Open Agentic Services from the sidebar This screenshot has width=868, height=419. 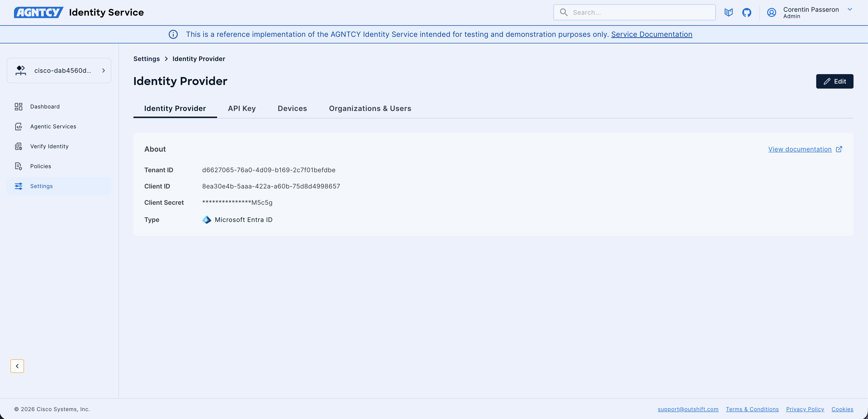tap(59, 127)
